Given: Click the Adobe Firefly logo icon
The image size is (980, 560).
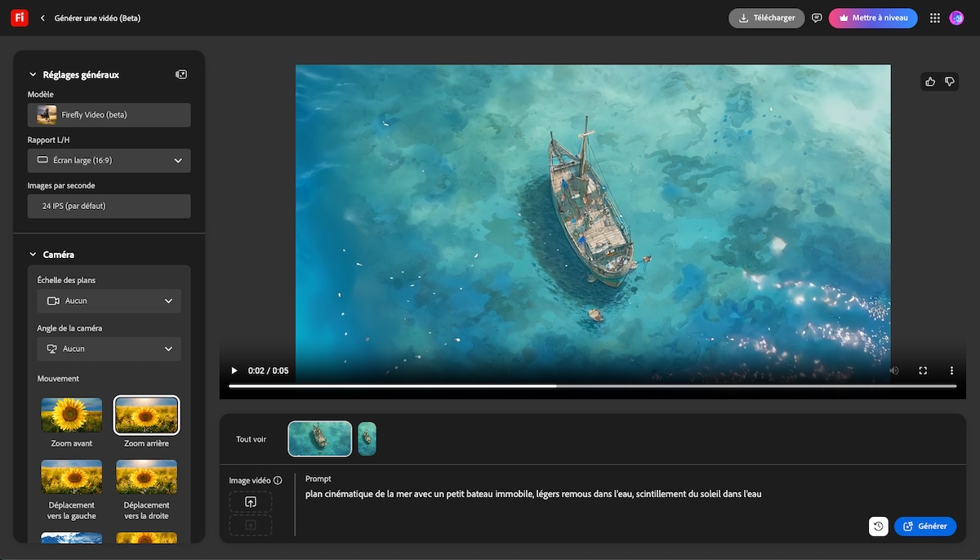Looking at the screenshot, I should click(20, 18).
